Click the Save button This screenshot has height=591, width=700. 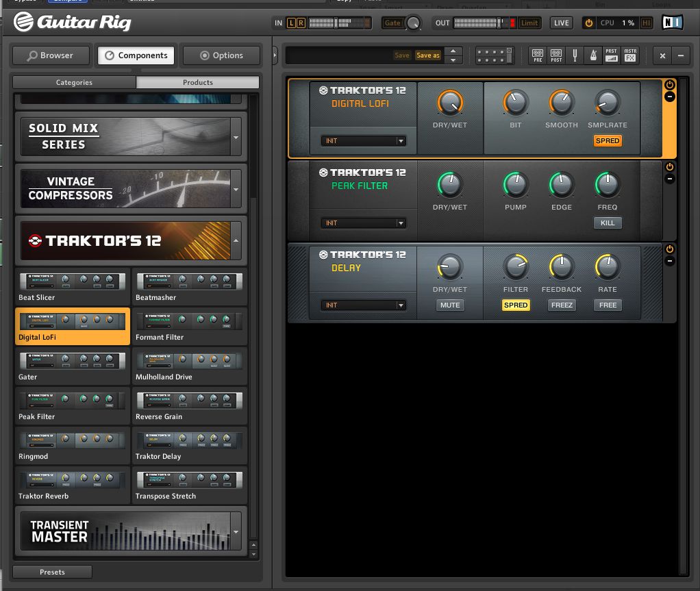point(402,55)
